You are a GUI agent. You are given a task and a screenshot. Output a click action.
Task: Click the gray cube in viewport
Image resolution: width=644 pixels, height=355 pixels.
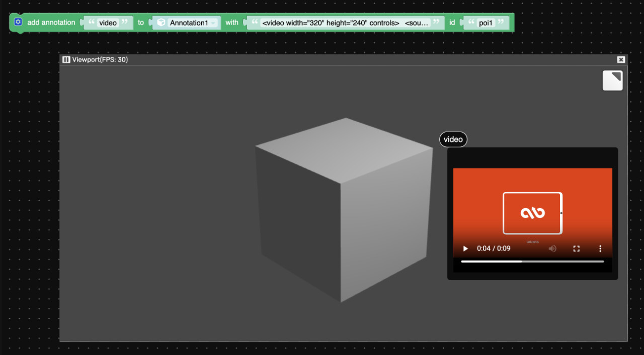(344, 210)
